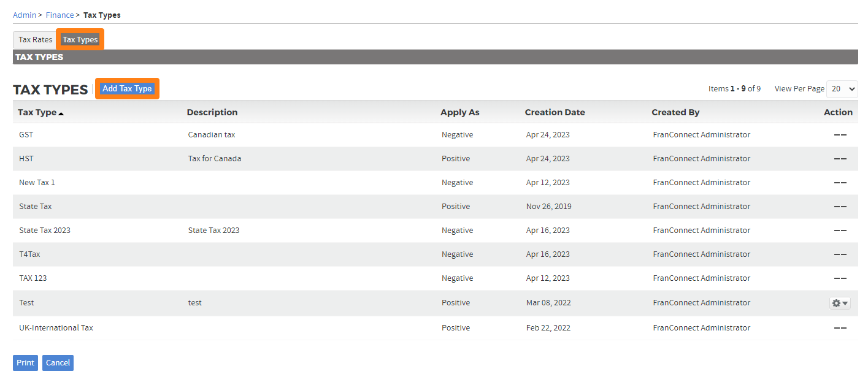Click the Cancel button
This screenshot has width=868, height=374.
(58, 363)
